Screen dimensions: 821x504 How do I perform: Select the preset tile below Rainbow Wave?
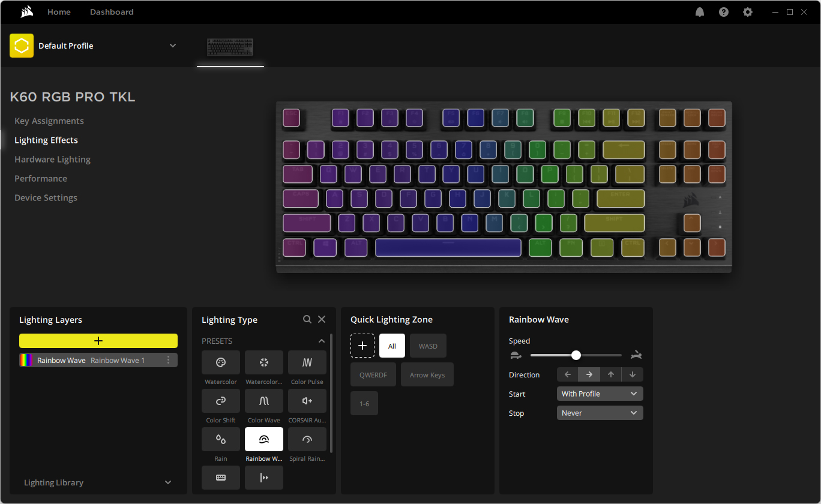coord(264,478)
